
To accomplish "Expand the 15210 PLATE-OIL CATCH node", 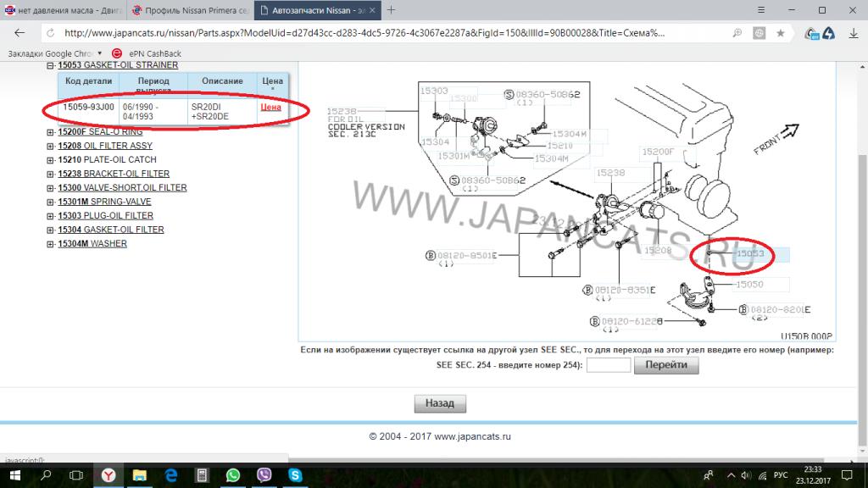I will pyautogui.click(x=50, y=160).
